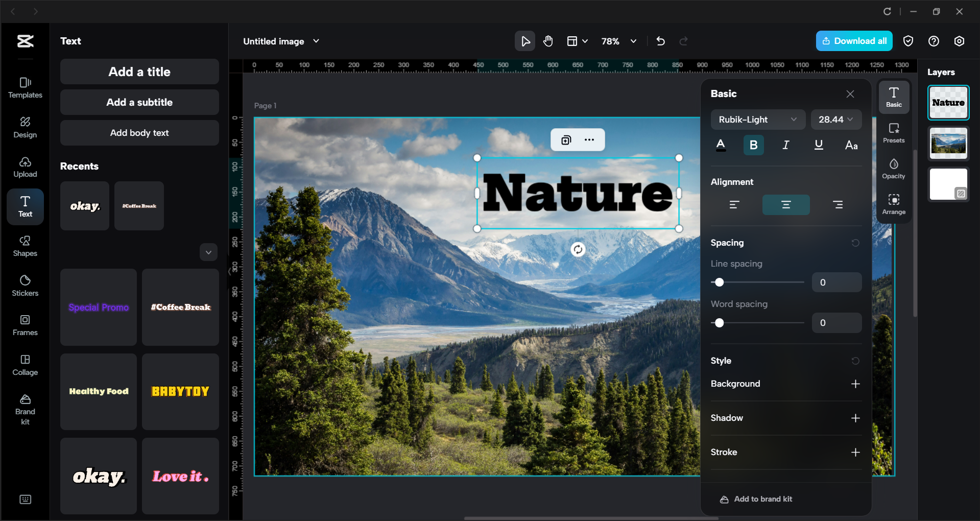
Task: Open the Arrange options
Action: point(894,204)
